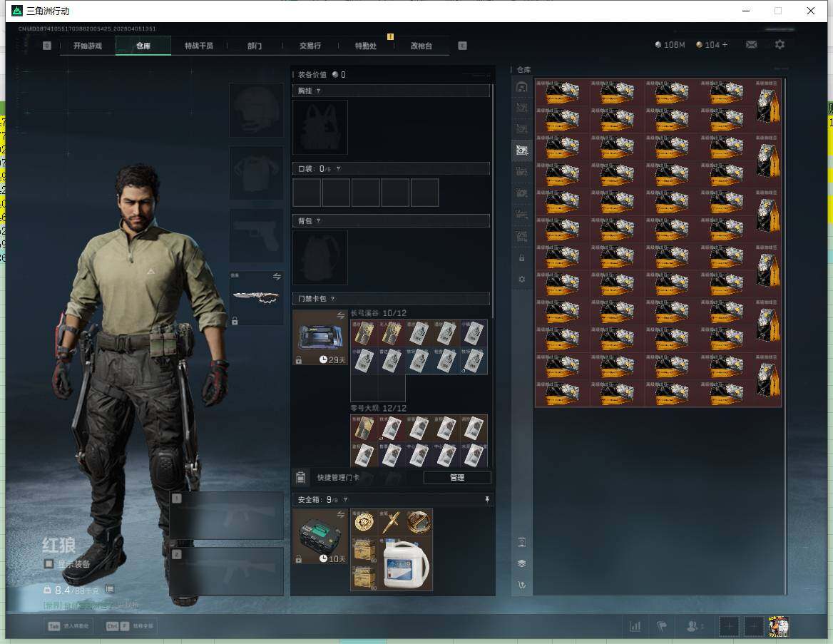The height and width of the screenshot is (644, 833).
Task: Select the gold coin in the safe box
Action: coord(364,522)
